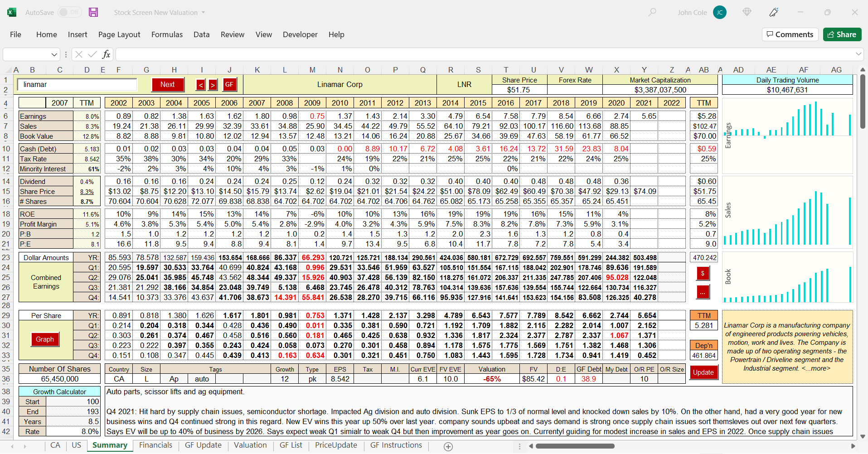Toggle the AutoSave switch
The width and height of the screenshot is (868, 454).
(70, 12)
